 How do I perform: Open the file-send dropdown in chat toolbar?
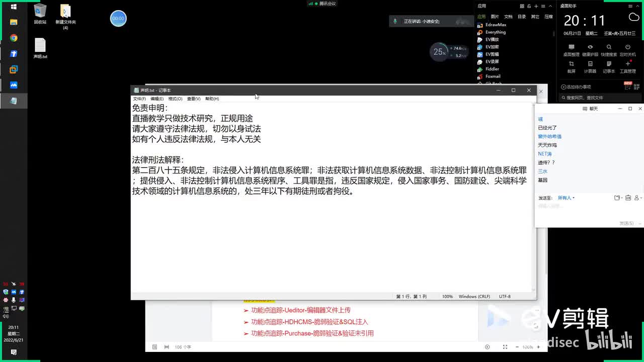point(619,198)
